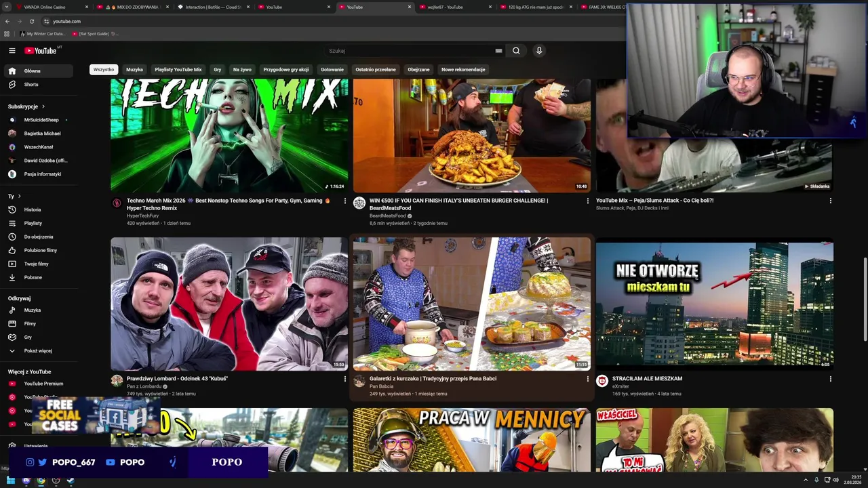Image resolution: width=868 pixels, height=488 pixels.
Task: Select the Gry filter chip
Action: click(x=217, y=69)
